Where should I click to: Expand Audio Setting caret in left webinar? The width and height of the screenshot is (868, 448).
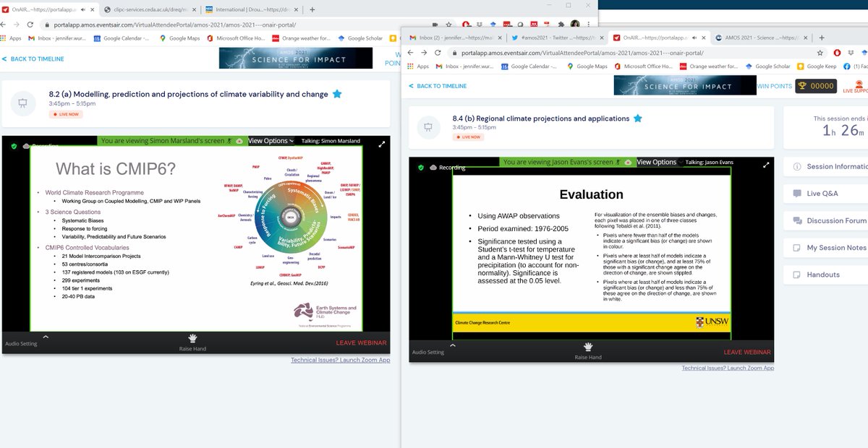[45, 337]
